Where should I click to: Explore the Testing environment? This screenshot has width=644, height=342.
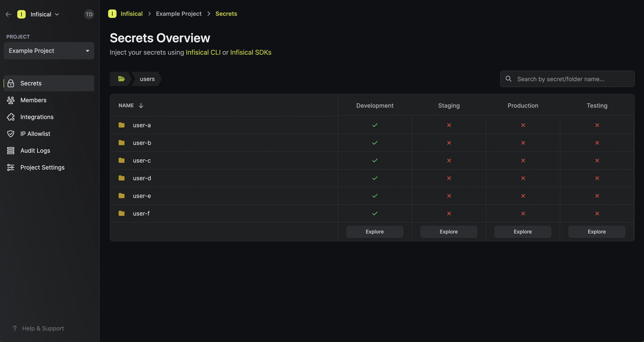coord(597,232)
